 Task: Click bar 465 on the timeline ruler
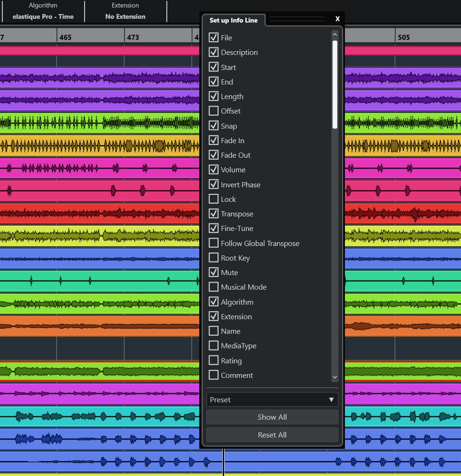(66, 37)
